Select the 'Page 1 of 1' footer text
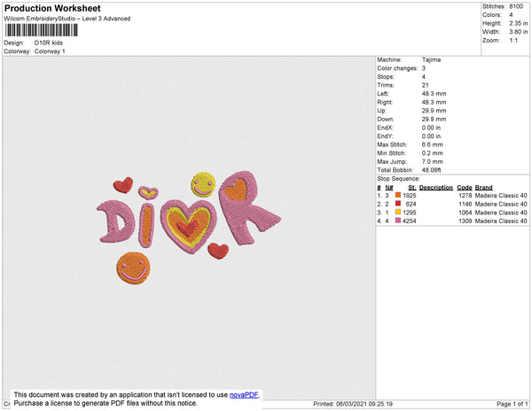The image size is (532, 411). (512, 404)
